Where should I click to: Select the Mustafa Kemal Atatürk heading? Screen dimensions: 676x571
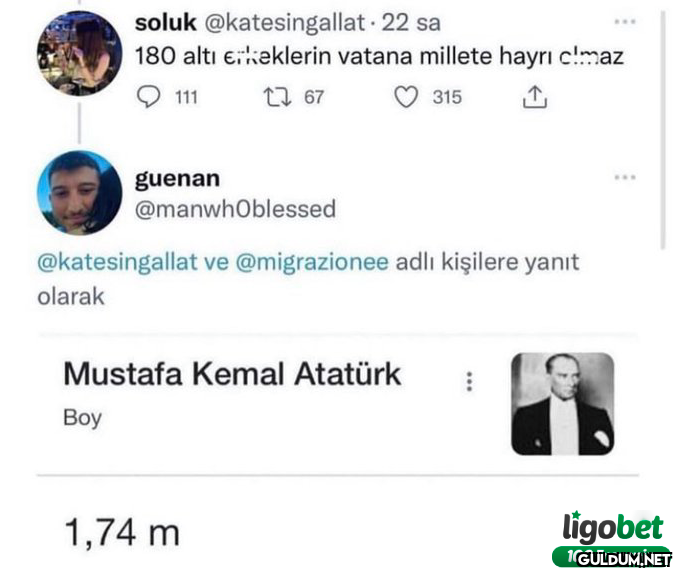232,374
